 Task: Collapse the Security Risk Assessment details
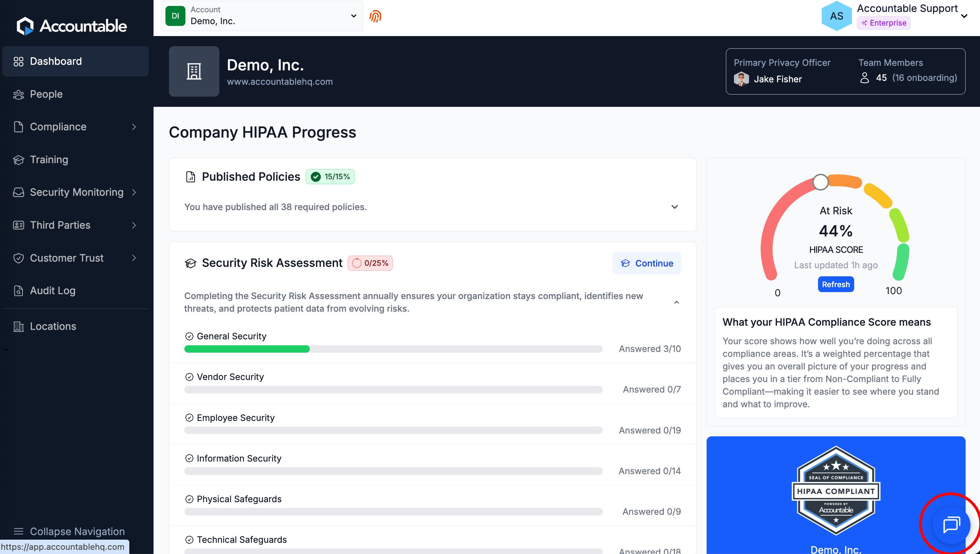pos(676,303)
